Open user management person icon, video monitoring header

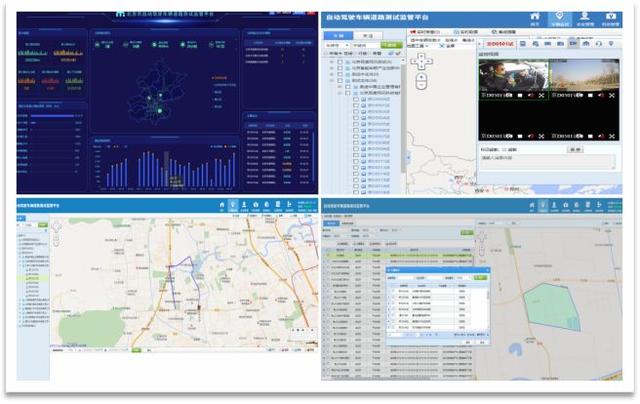[x=584, y=16]
